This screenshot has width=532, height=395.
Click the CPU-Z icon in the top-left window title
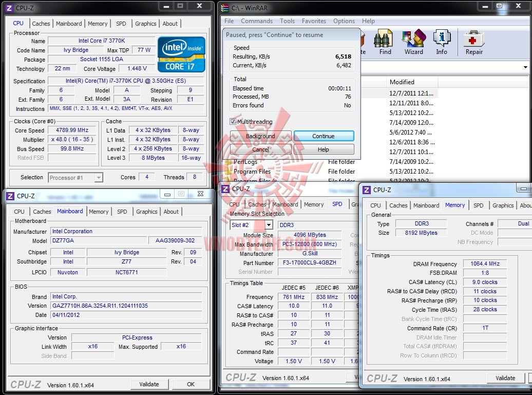10,8
